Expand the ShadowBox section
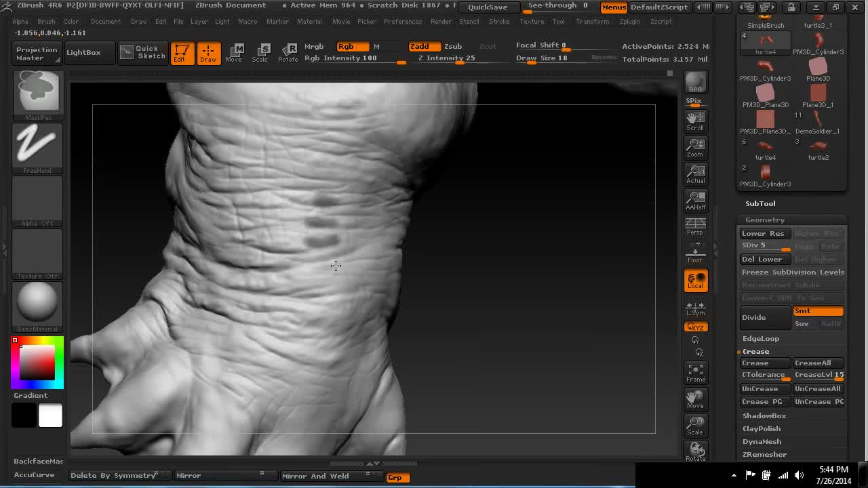The width and height of the screenshot is (868, 488). click(764, 415)
